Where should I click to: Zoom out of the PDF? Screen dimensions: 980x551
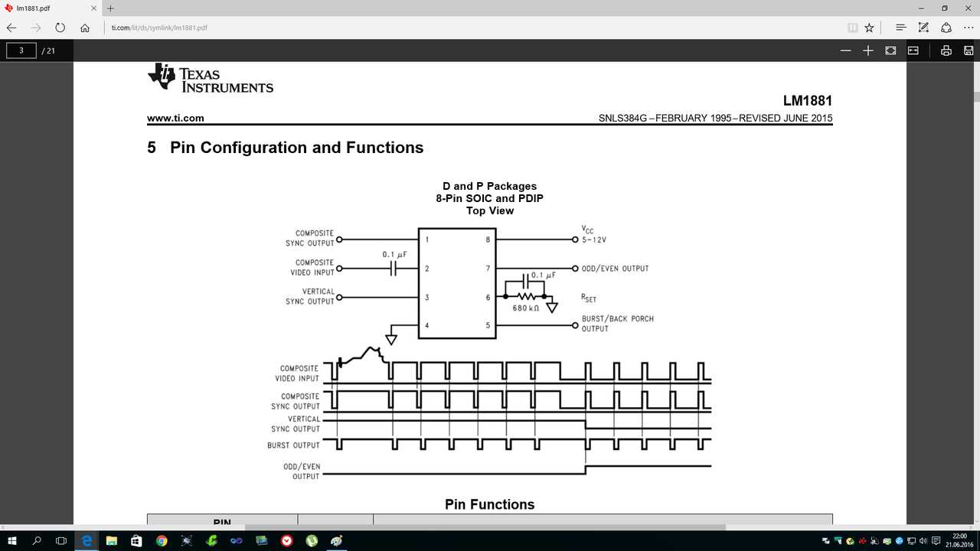pos(845,51)
